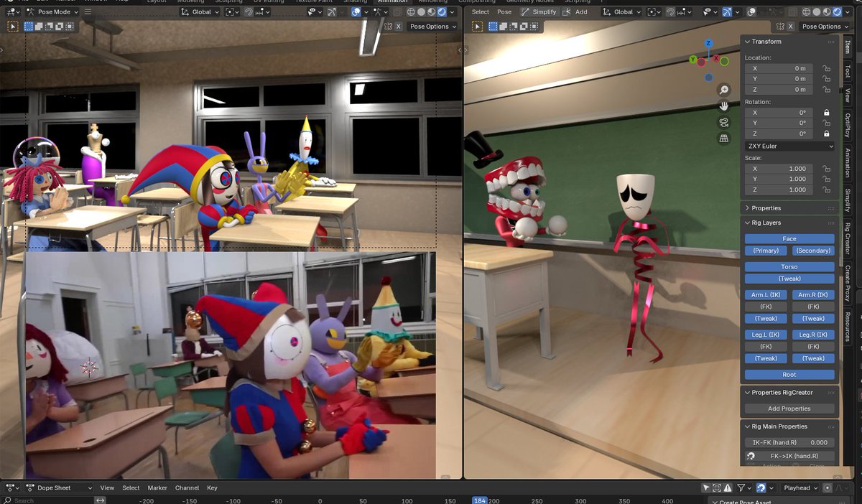Image resolution: width=862 pixels, height=504 pixels.
Task: Click the zoom view gizmo icon
Action: point(723,90)
